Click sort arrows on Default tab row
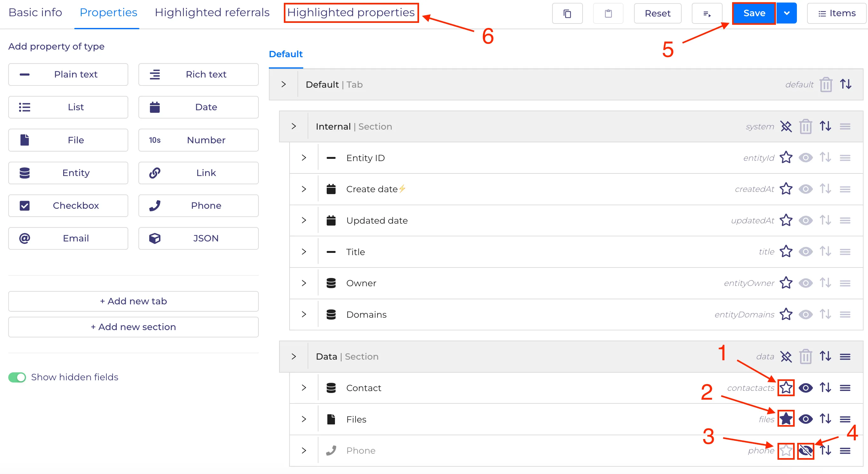 (846, 84)
